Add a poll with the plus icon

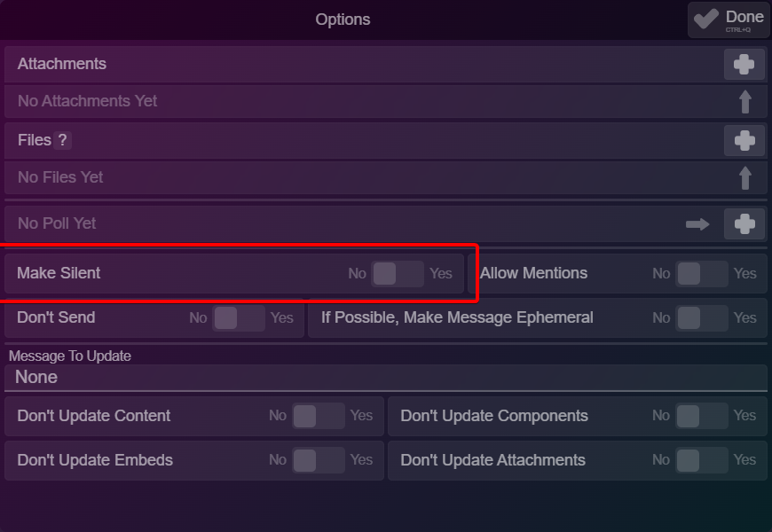pyautogui.click(x=744, y=224)
